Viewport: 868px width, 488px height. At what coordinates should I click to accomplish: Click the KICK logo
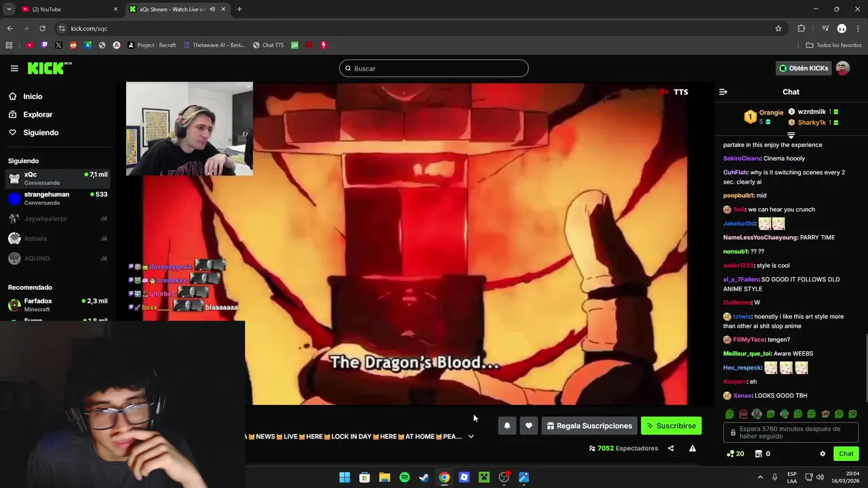50,68
